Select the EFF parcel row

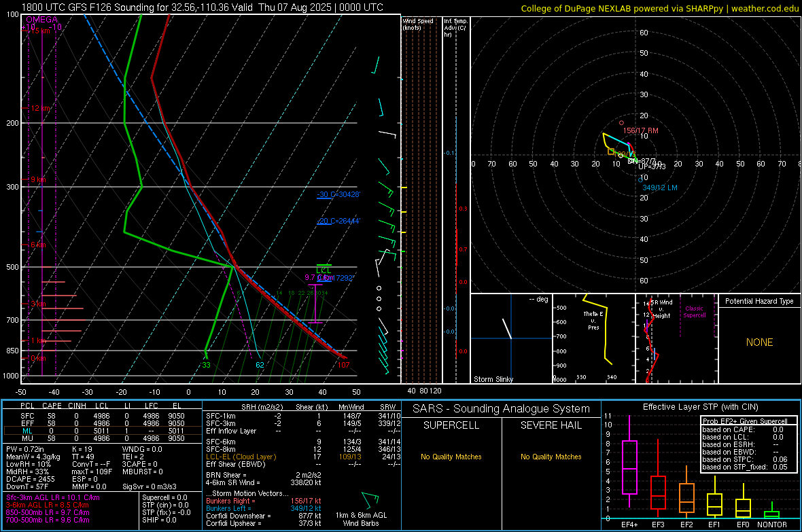pos(103,423)
